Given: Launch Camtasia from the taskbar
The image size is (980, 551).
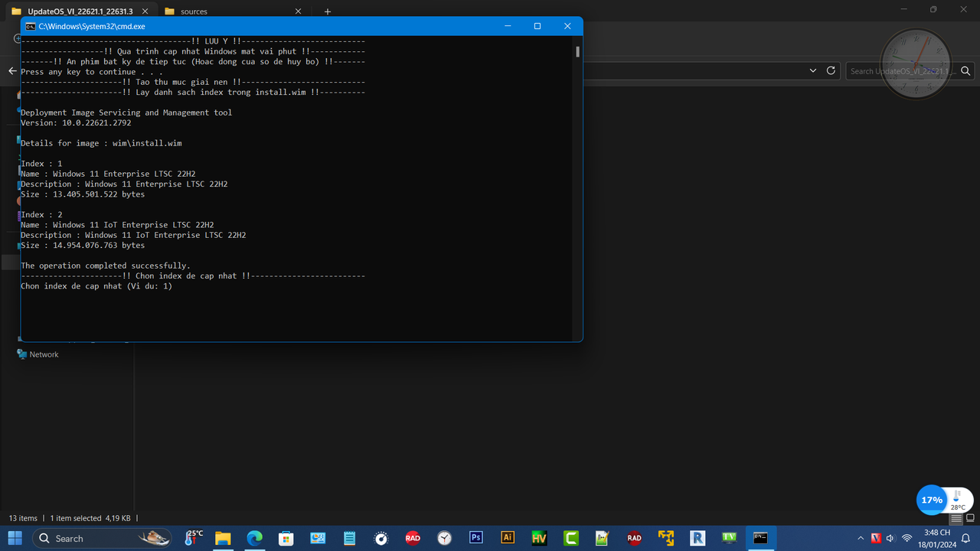Looking at the screenshot, I should coord(570,538).
